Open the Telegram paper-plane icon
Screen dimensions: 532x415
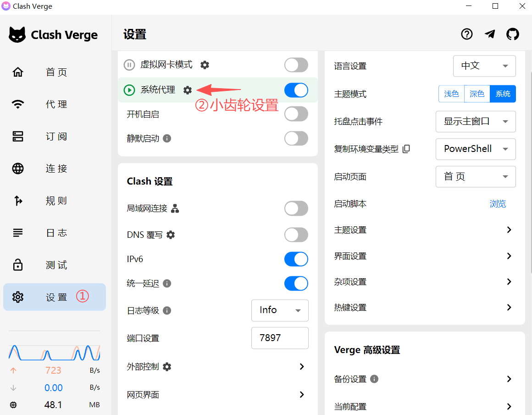(490, 34)
